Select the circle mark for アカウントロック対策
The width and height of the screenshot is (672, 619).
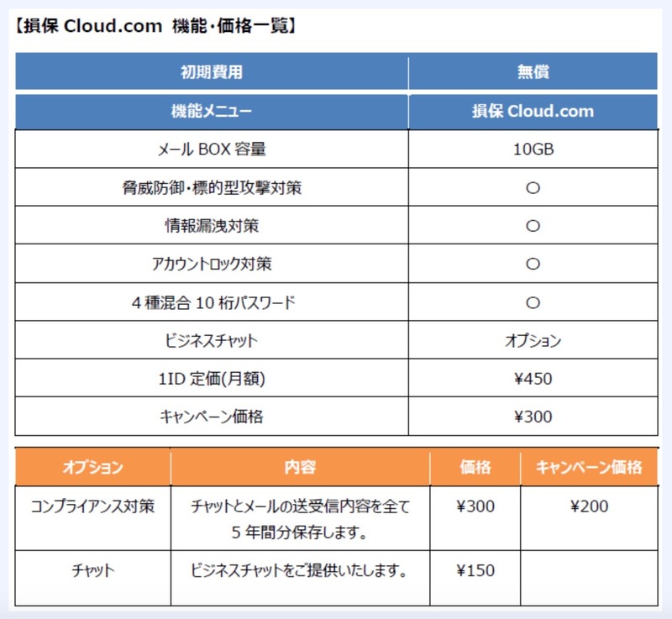[x=532, y=265]
